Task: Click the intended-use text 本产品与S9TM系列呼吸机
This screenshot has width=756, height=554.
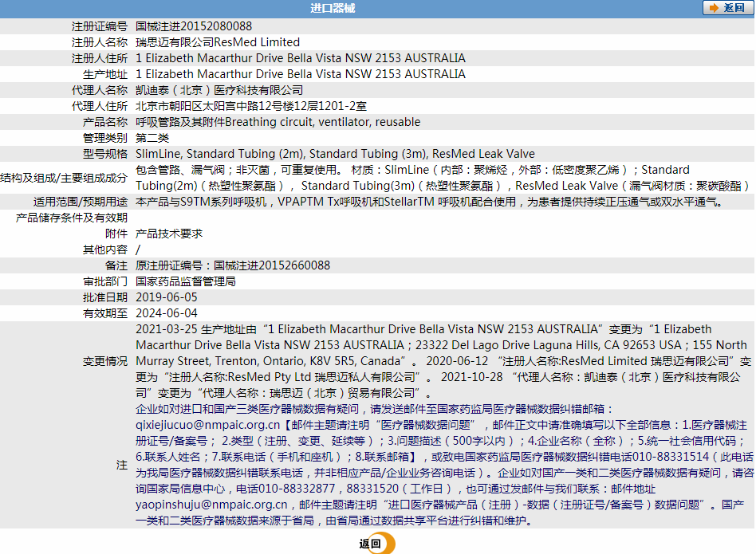Action: [x=431, y=202]
